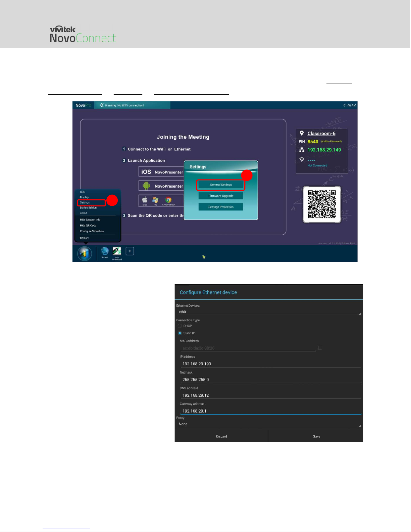Click the iOS NovoPresenter box
This screenshot has width=411, height=532.
[x=162, y=172]
